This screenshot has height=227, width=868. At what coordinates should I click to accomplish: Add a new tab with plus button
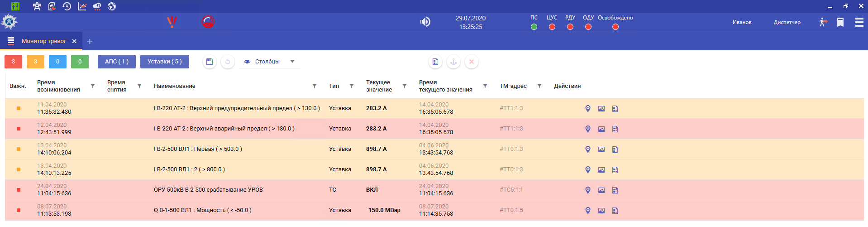point(90,41)
